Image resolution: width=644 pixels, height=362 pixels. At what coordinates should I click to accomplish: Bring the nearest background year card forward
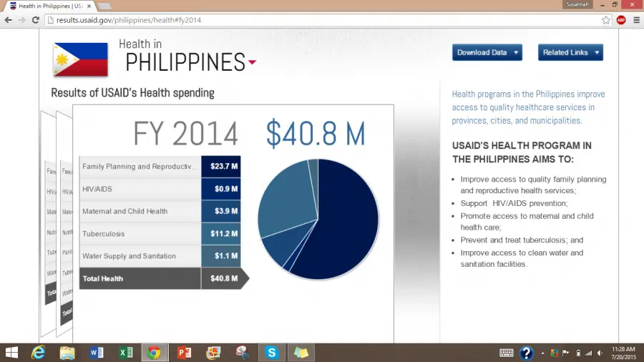click(x=64, y=222)
